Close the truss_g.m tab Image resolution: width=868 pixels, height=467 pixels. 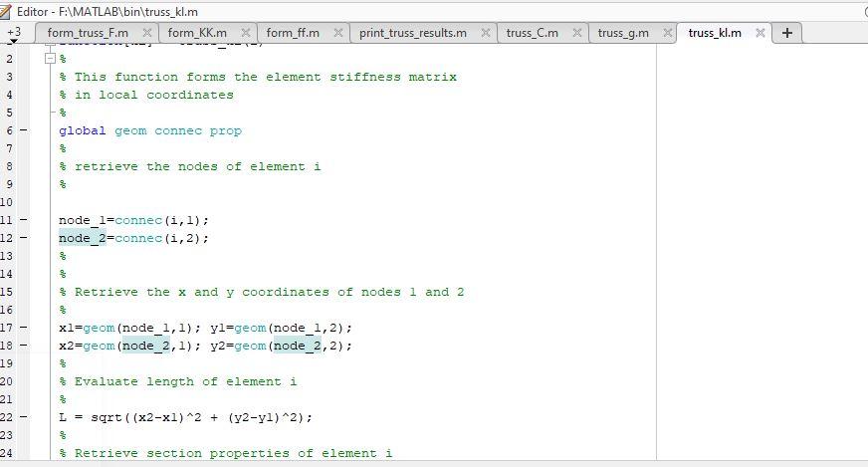coord(668,33)
